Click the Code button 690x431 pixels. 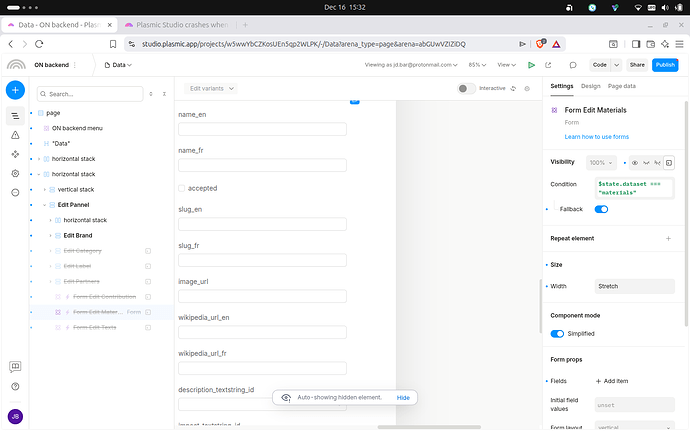[x=599, y=65]
